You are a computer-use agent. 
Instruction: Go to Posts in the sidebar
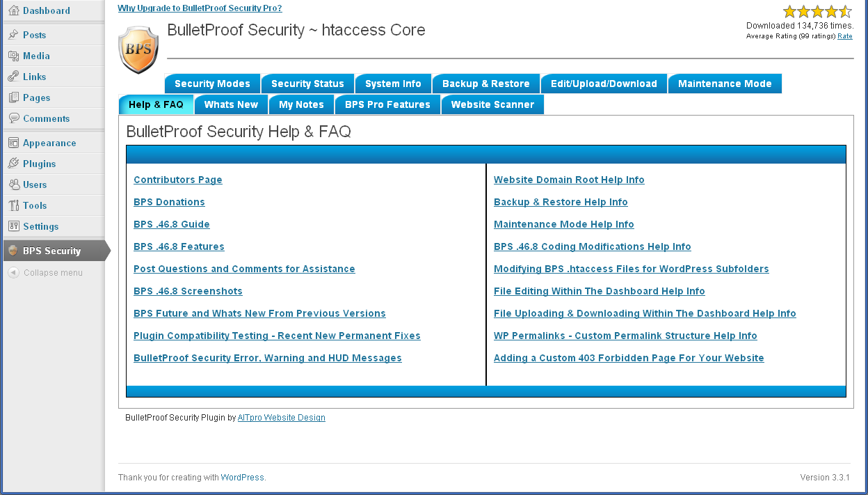pyautogui.click(x=35, y=35)
